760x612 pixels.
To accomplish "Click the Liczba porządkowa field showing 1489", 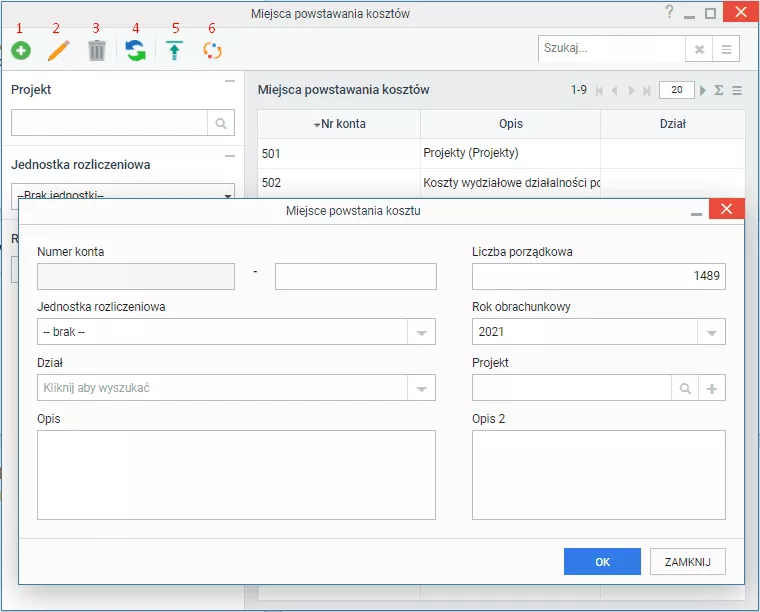I will tap(599, 276).
